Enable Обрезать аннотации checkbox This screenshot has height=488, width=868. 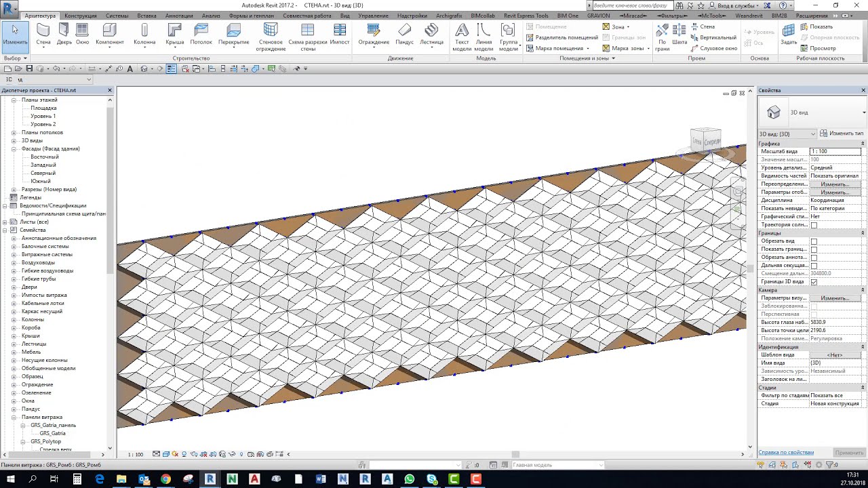(814, 258)
